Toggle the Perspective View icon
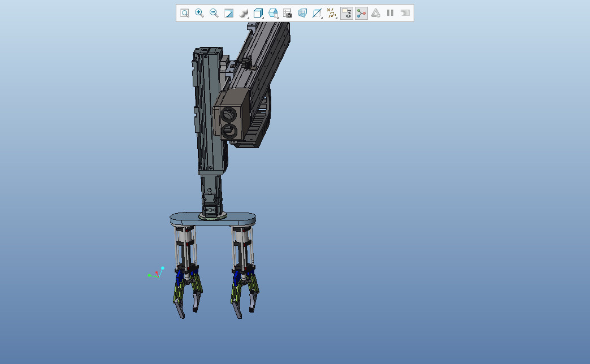 click(302, 13)
